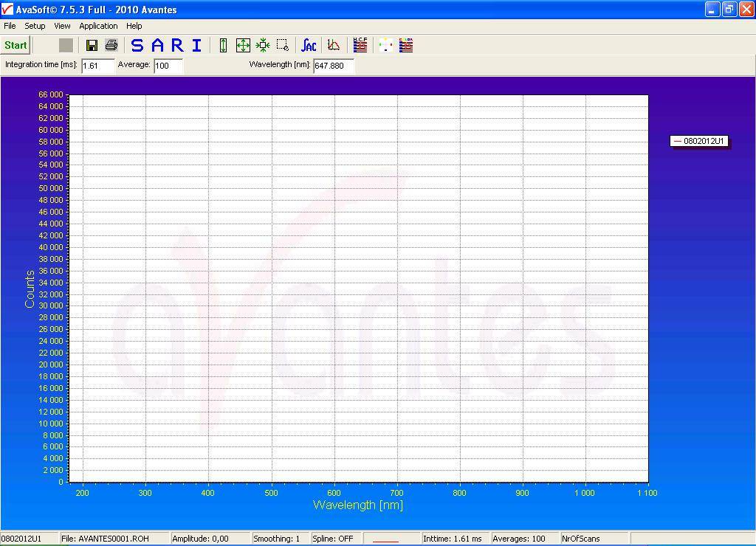Screen dimensions: 756x546
Task: Click the red line sample in status bar
Action: point(385,541)
